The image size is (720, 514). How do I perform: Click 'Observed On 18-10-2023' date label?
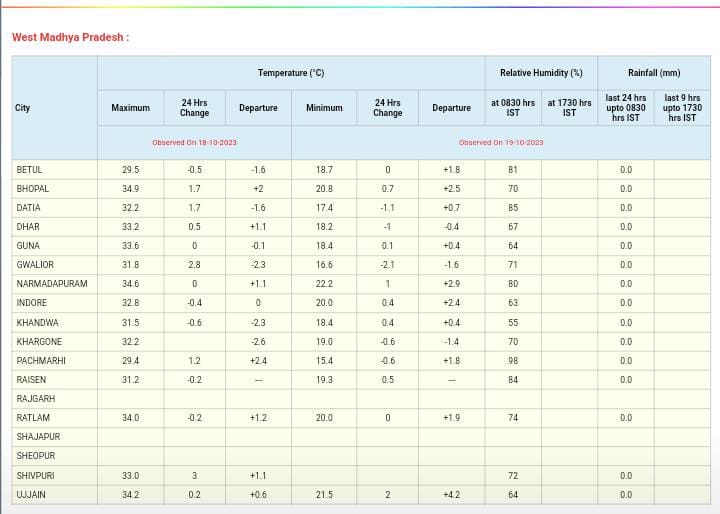tap(194, 142)
